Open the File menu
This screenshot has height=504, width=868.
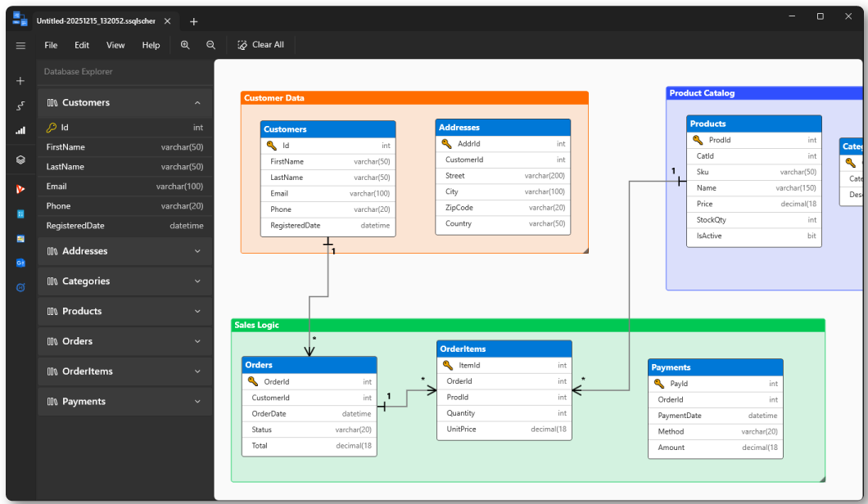click(x=51, y=45)
